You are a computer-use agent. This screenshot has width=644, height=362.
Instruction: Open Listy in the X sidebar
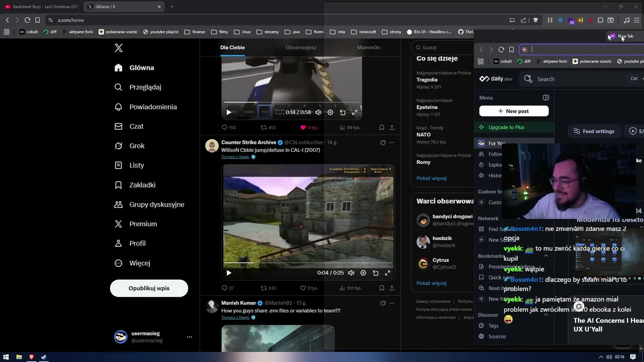click(129, 165)
